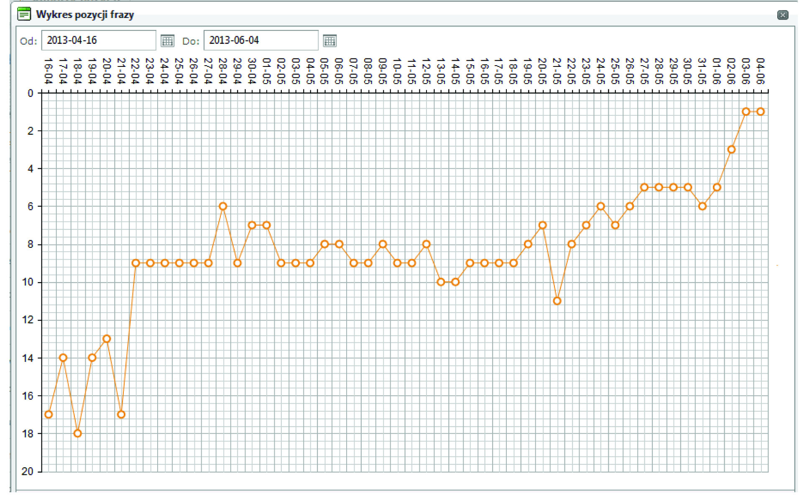The width and height of the screenshot is (812, 504).
Task: Click the 01-05 date label on the axis
Action: (266, 71)
